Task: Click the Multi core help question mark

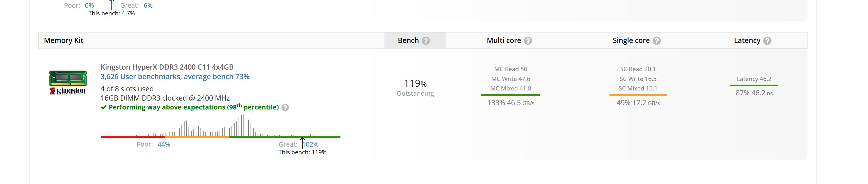Action: pos(528,41)
